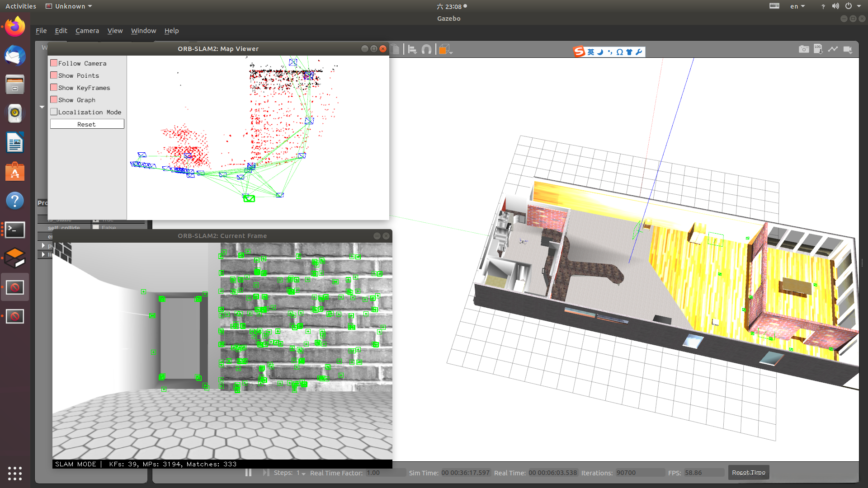Open the plot graph icon
Image resolution: width=868 pixels, height=488 pixels.
click(833, 49)
